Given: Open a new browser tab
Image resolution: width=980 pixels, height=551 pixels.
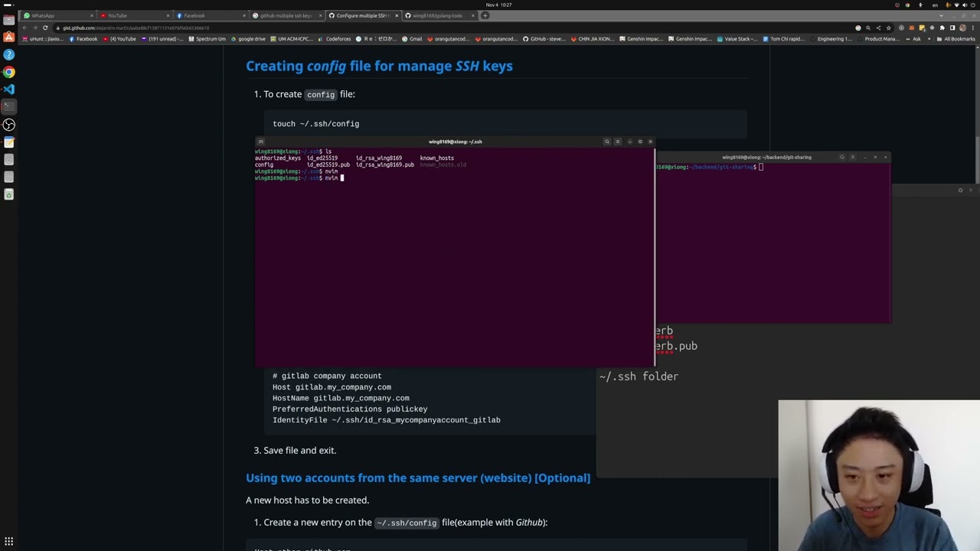Looking at the screenshot, I should (x=485, y=15).
